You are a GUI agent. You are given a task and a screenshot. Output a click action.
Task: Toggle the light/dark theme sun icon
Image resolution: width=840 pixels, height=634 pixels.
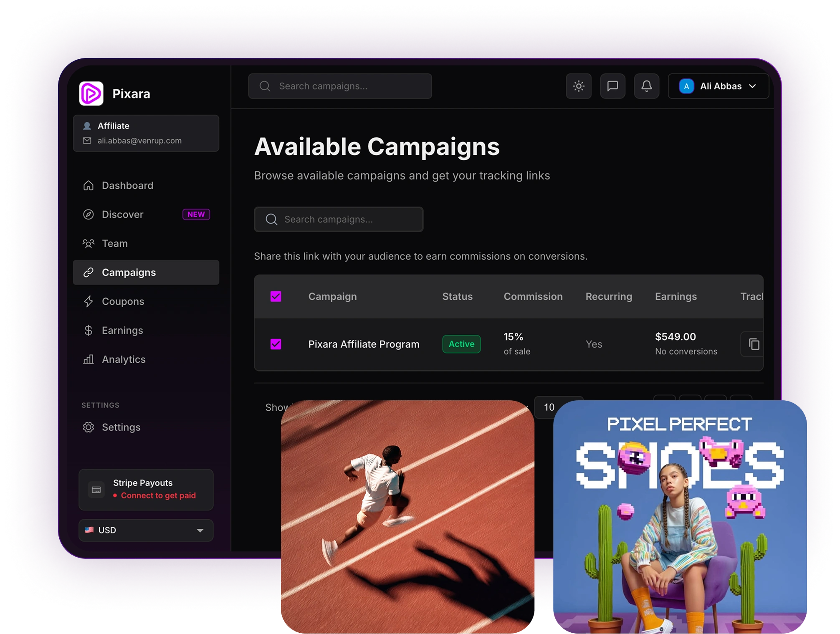(x=578, y=86)
